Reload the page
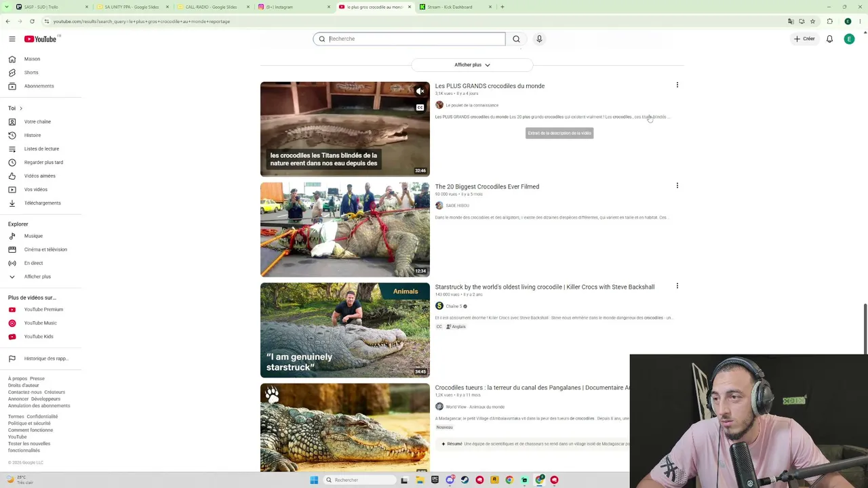 [x=32, y=22]
